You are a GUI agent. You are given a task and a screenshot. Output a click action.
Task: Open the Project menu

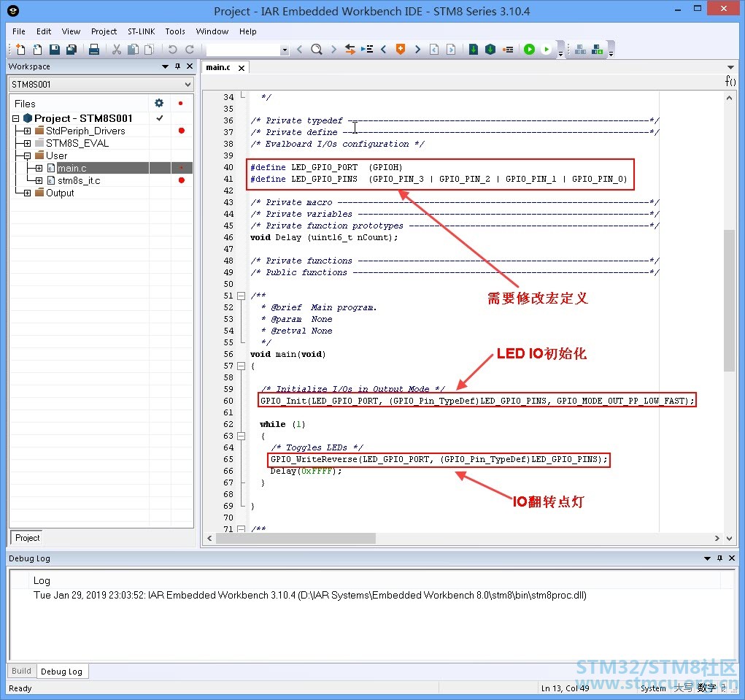pyautogui.click(x=104, y=31)
